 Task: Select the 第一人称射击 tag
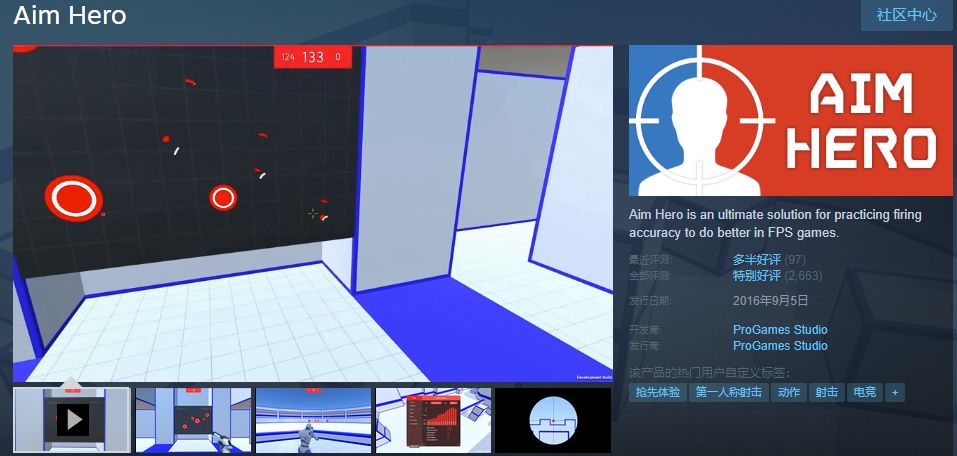point(729,393)
